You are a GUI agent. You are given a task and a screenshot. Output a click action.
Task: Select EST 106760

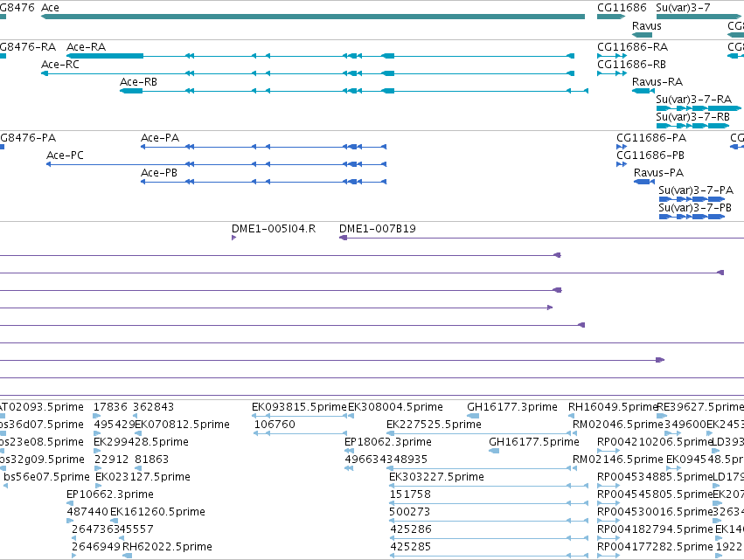point(301,433)
